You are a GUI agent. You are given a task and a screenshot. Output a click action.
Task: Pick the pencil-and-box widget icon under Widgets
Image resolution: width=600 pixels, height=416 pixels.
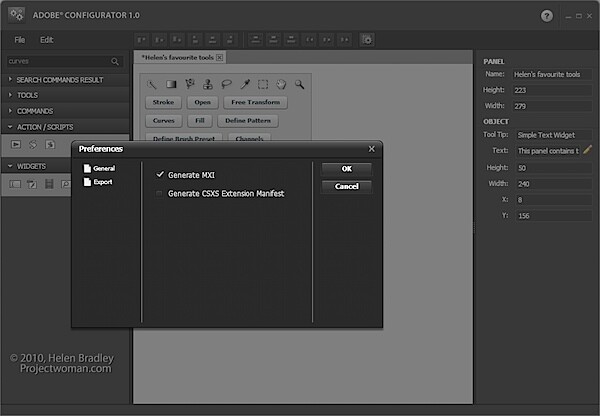pyautogui.click(x=32, y=184)
